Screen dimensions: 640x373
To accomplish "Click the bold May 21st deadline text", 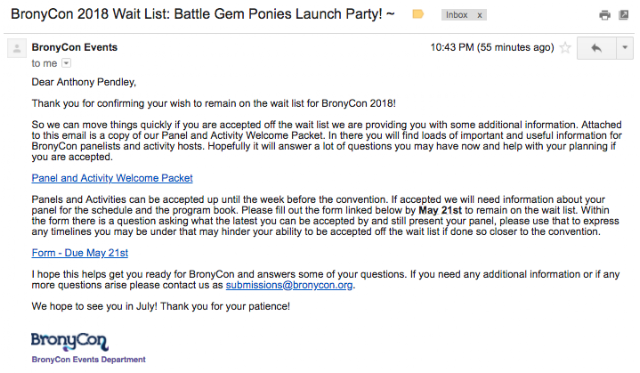I will click(x=440, y=211).
